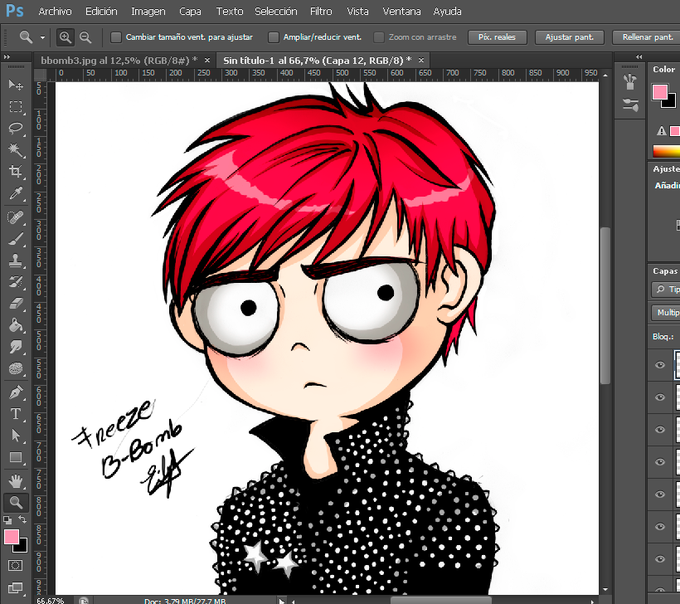Screen dimensions: 680x604
Task: Select the History Brush tool
Action: (x=16, y=282)
